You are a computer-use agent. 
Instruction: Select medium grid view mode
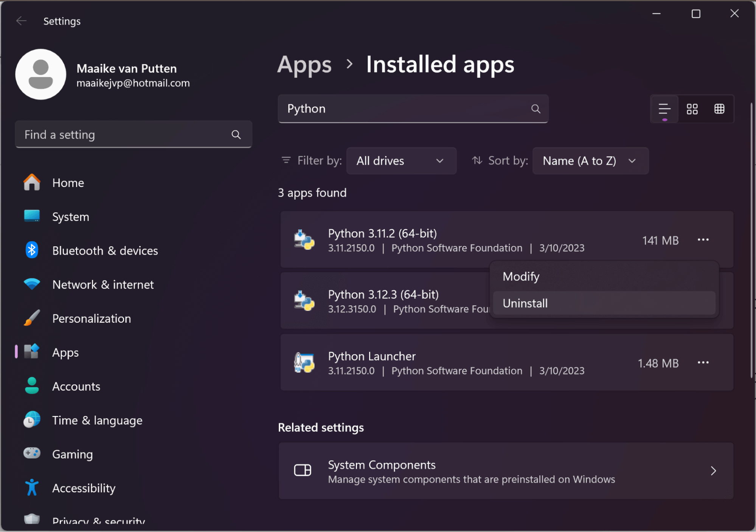692,110
